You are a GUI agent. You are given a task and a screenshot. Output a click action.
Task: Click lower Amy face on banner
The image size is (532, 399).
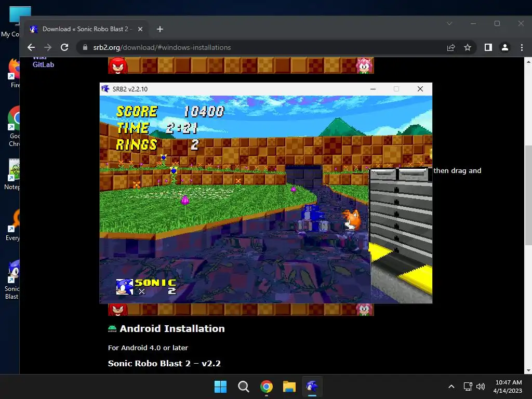click(x=364, y=310)
